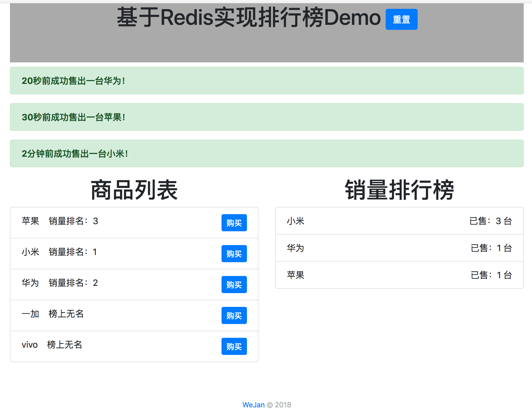Click 苹果 in the sales ranking

296,275
